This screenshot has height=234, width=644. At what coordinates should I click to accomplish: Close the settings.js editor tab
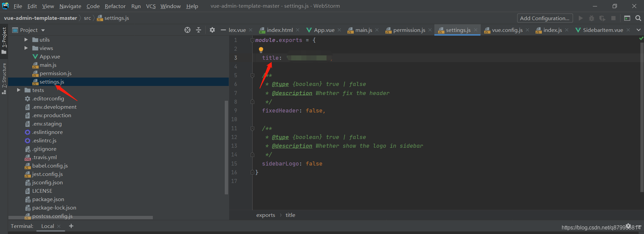tap(476, 30)
